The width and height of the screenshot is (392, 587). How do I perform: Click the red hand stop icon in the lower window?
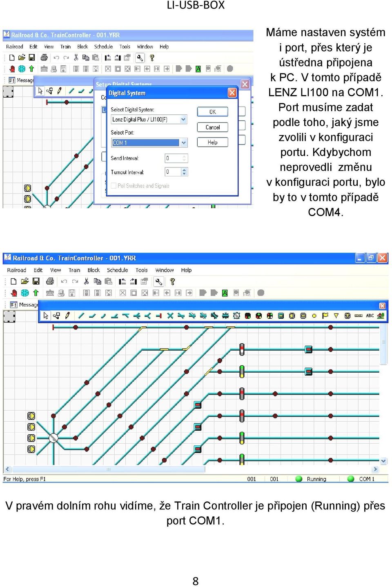point(14,293)
